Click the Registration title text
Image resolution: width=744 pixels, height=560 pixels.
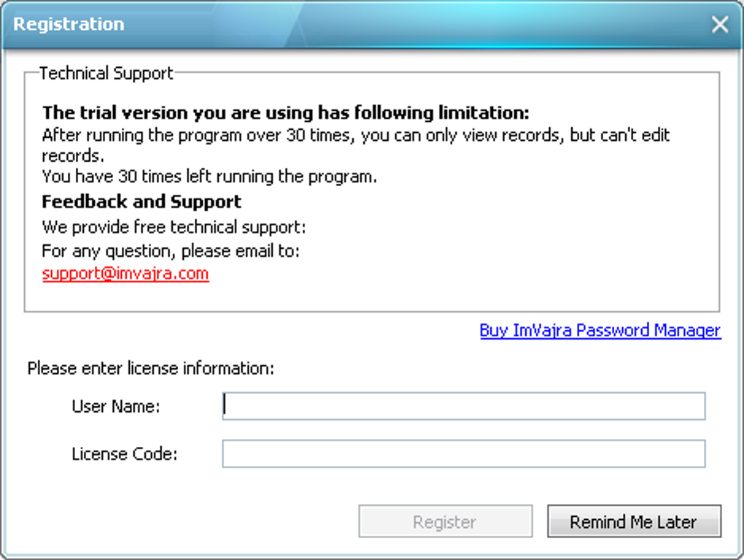69,24
